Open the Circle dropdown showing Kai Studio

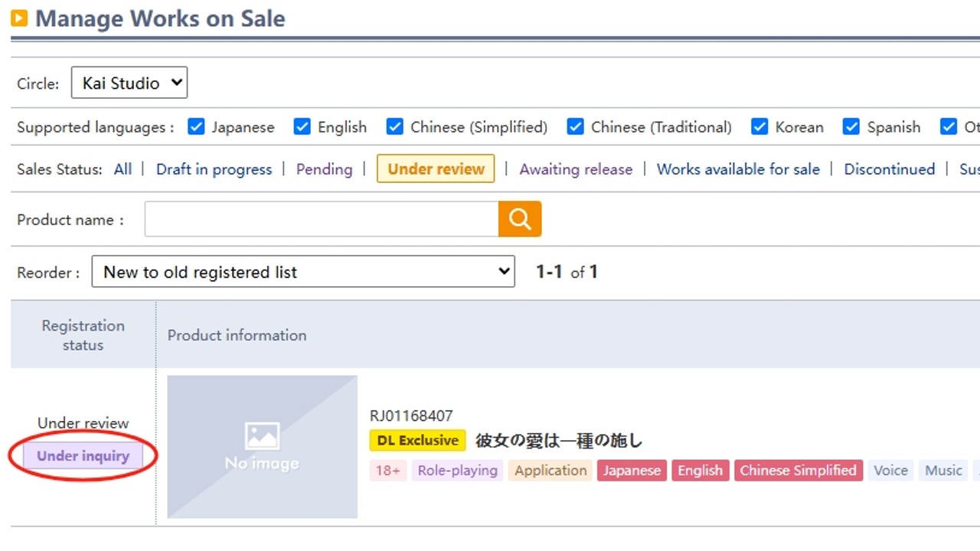pyautogui.click(x=129, y=83)
